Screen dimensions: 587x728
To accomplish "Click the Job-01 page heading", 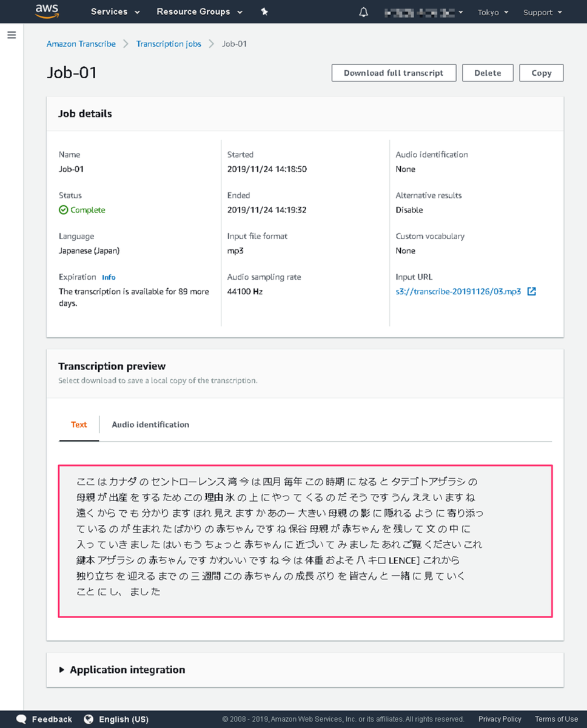I will [72, 73].
